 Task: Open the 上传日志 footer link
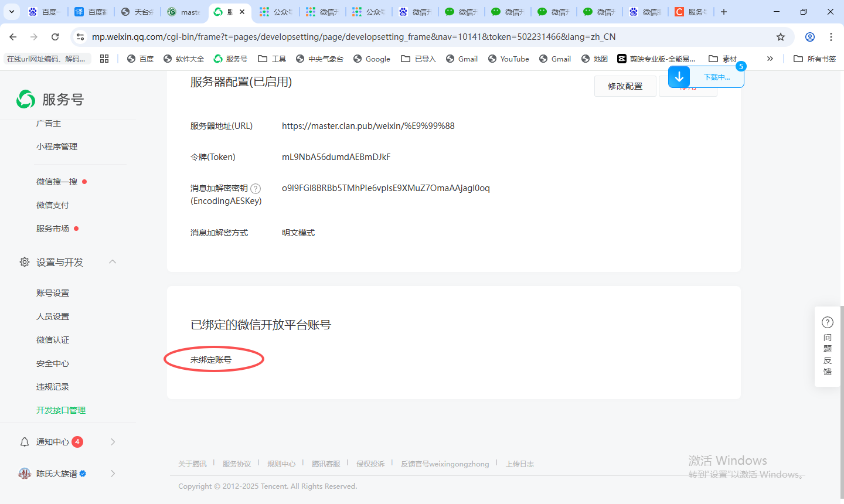point(520,464)
